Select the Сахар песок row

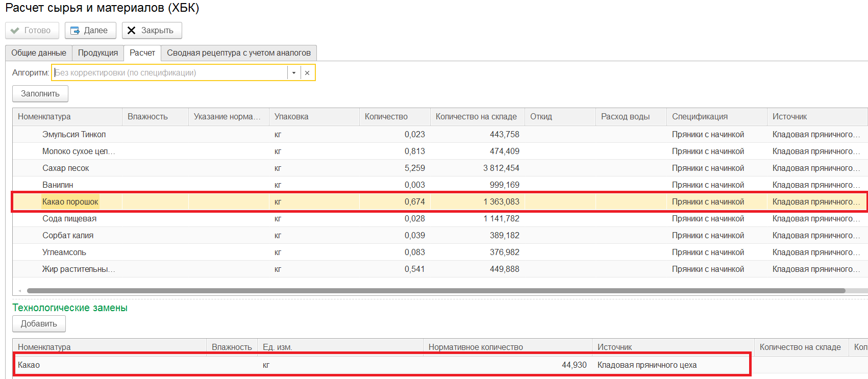click(440, 168)
